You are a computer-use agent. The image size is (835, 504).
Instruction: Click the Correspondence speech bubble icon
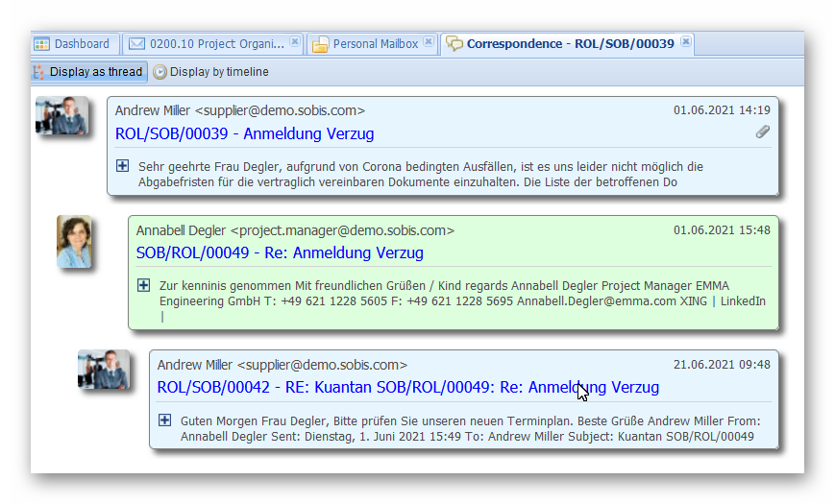[x=454, y=44]
